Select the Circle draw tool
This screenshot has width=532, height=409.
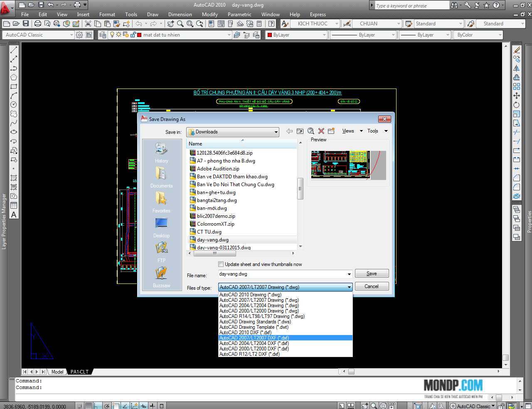click(x=14, y=104)
